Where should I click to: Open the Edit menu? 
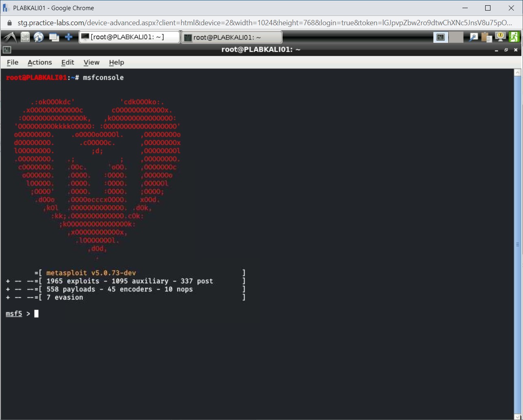click(68, 62)
